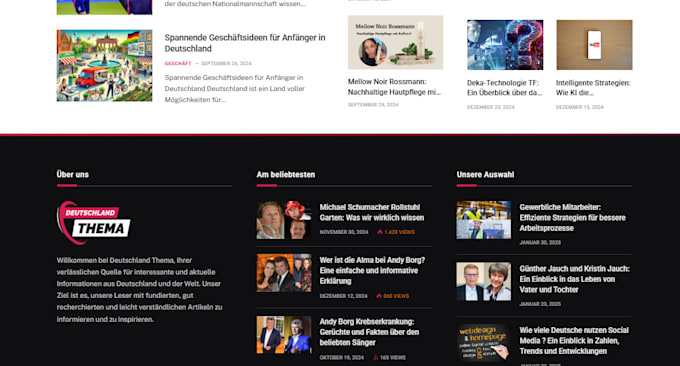Click flame views icon beside 1.428 Views
This screenshot has height=366, width=680.
tap(380, 232)
